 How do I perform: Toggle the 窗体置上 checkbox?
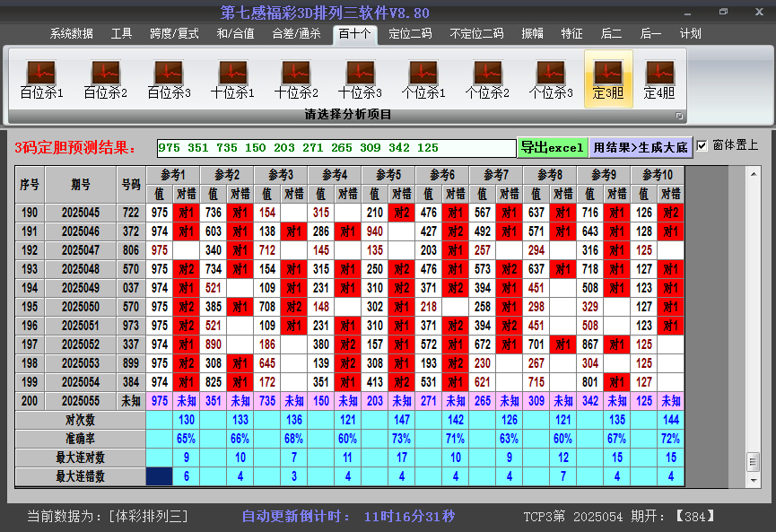(x=702, y=146)
